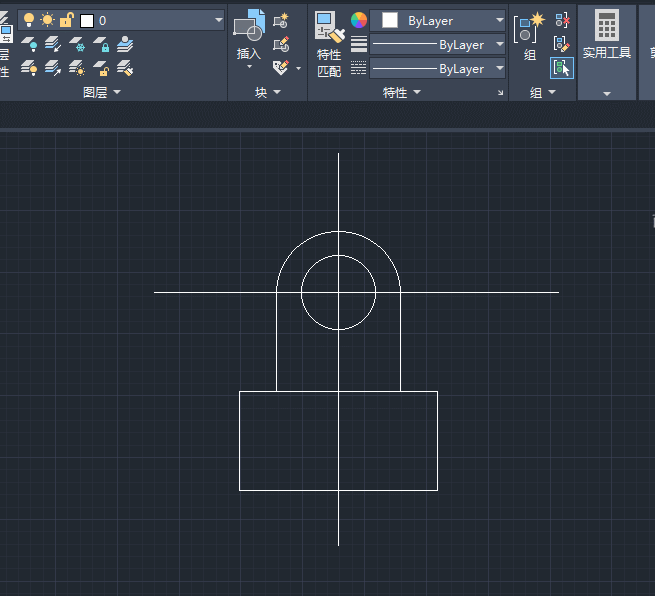Viewport: 655px width, 596px height.
Task: Toggle the layer freeze sun icon
Action: pos(47,20)
